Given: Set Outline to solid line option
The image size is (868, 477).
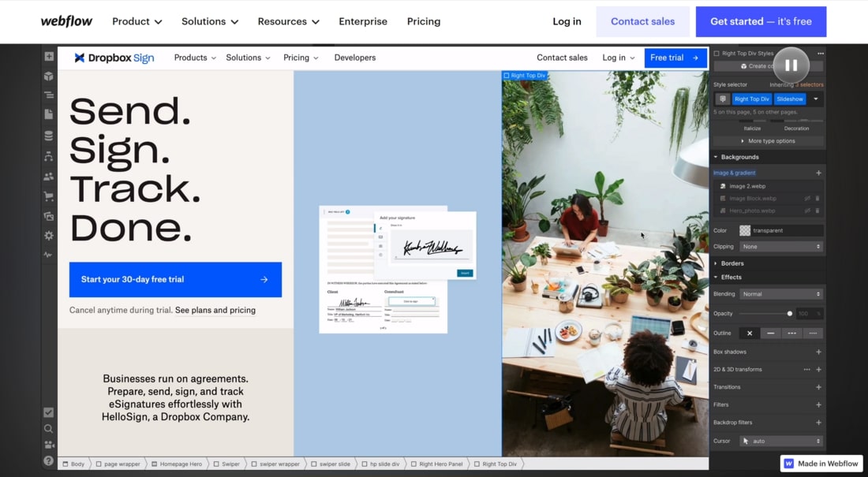Looking at the screenshot, I should click(x=771, y=334).
